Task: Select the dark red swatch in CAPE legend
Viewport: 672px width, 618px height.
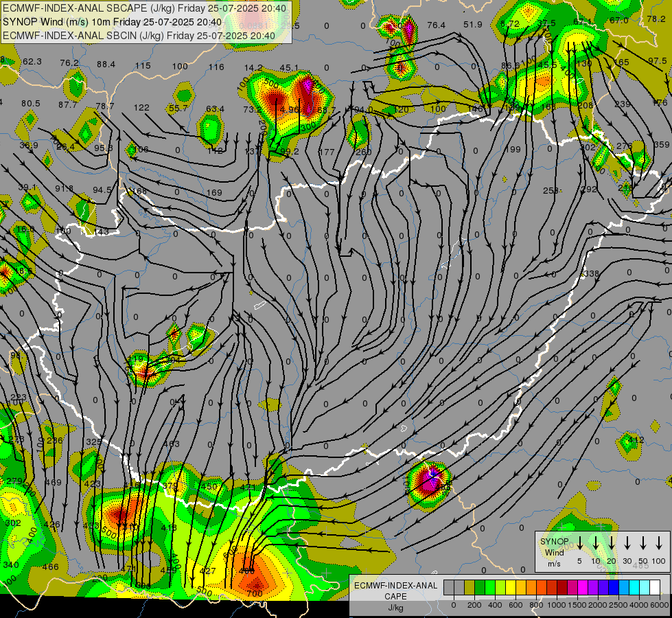Action: click(x=563, y=587)
